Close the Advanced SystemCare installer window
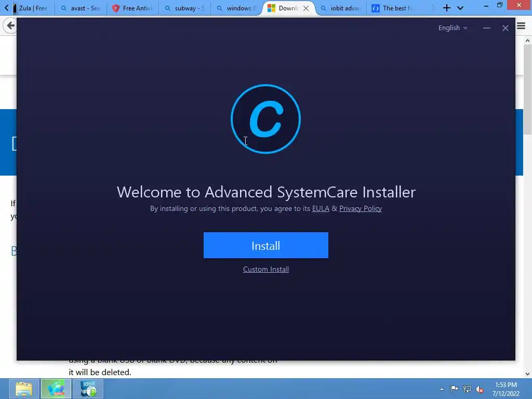Screen dimensions: 532x399 [x=505, y=28]
